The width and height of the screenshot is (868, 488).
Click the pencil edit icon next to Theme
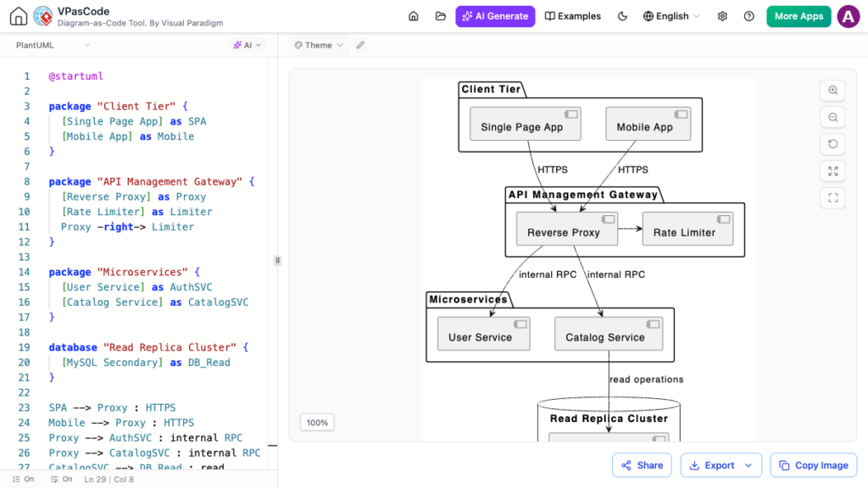coord(360,46)
